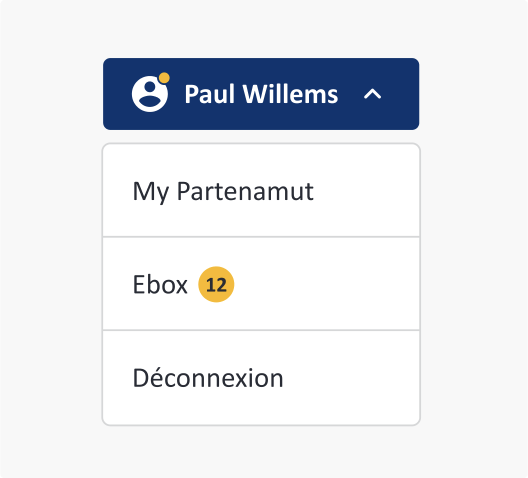Click the yellow 12 badge next to Ebox
The height and width of the screenshot is (478, 528).
pyautogui.click(x=216, y=284)
